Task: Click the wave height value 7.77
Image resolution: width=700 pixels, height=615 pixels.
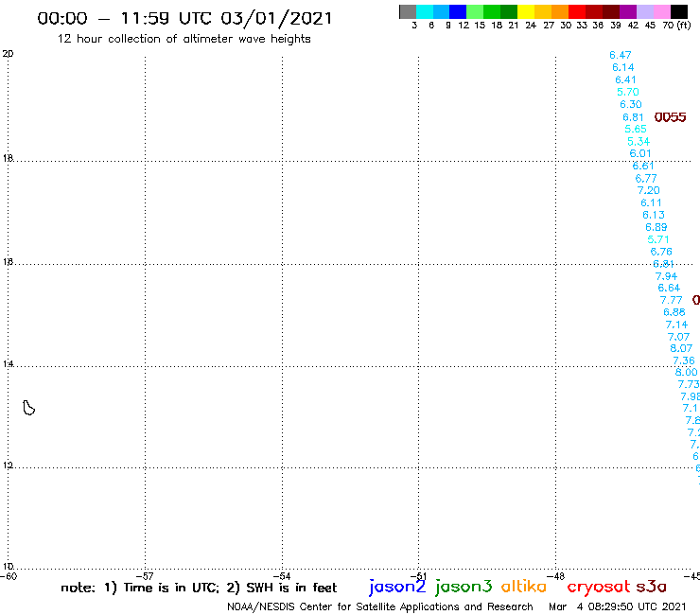Action: click(671, 300)
